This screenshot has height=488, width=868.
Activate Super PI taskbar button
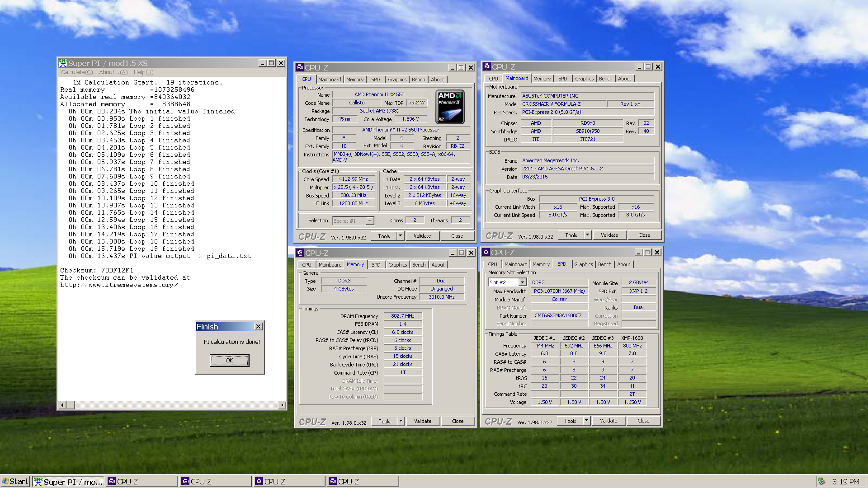click(x=68, y=482)
